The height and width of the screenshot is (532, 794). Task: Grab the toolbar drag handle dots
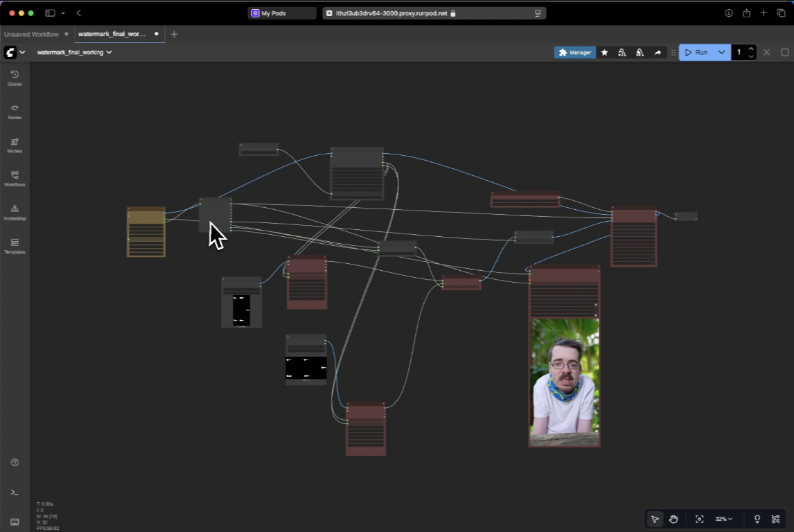(x=673, y=52)
